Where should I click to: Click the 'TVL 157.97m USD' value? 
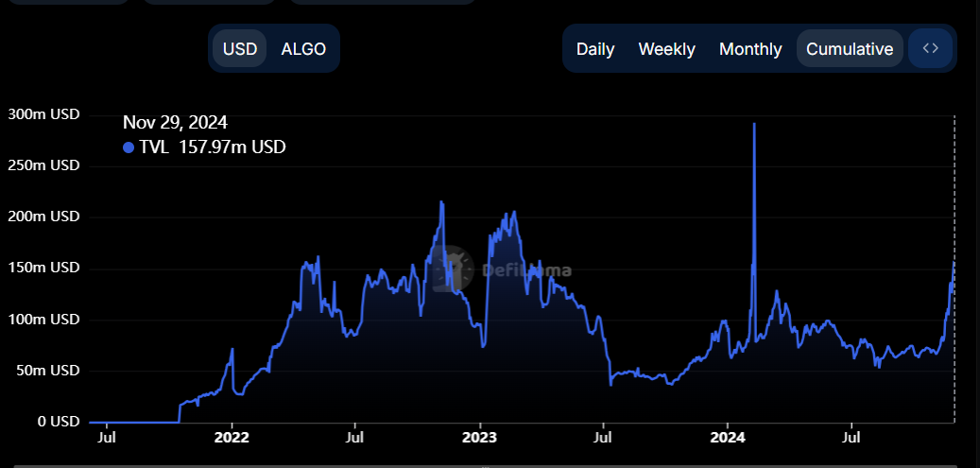coord(213,147)
